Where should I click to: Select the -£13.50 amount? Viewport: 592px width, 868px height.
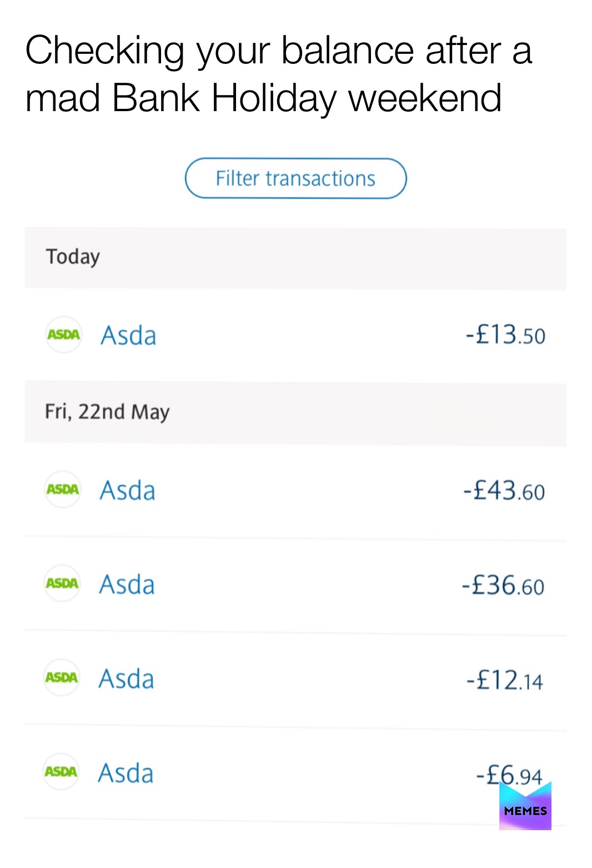(505, 335)
